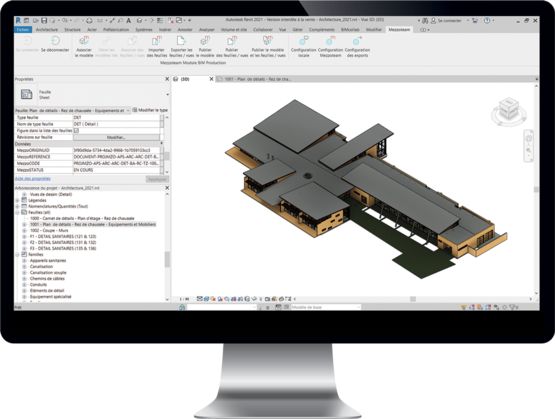Select F3 - DETAIL SANITAIRES (135 & 136)
Viewport: 555px width, 419px height.
tap(63, 248)
